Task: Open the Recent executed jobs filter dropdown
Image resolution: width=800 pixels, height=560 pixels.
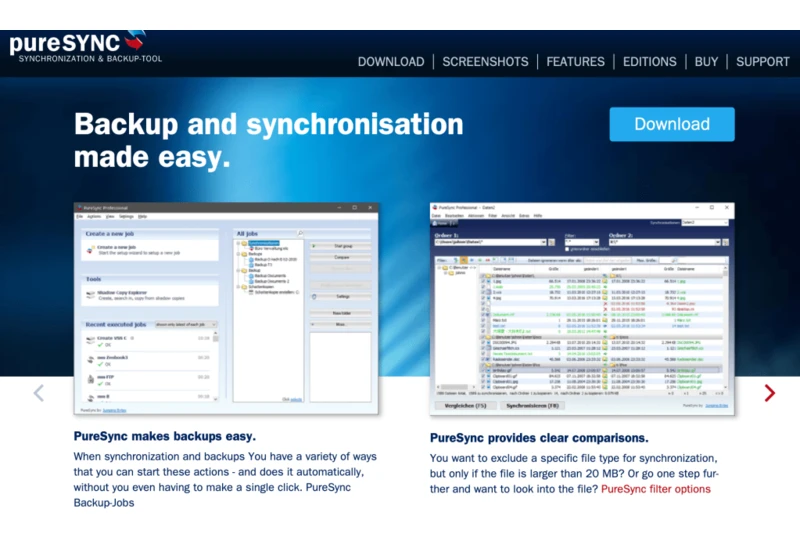Action: (x=186, y=324)
